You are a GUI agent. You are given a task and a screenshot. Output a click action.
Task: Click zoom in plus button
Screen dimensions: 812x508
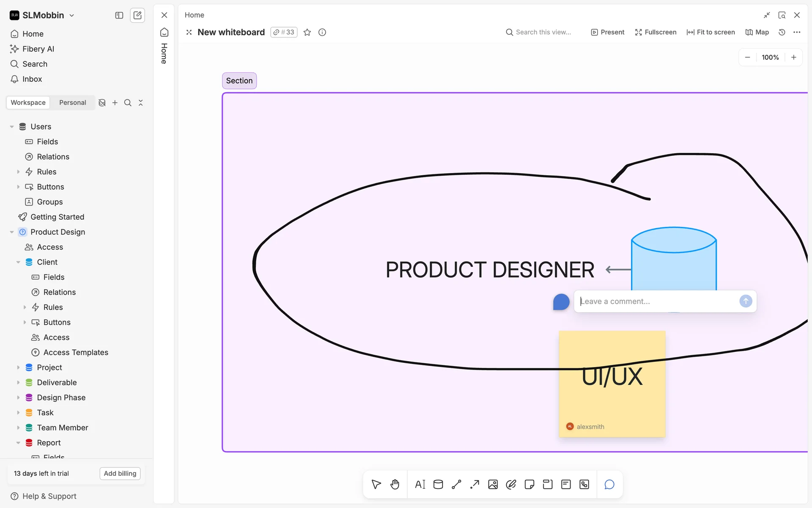(x=794, y=57)
